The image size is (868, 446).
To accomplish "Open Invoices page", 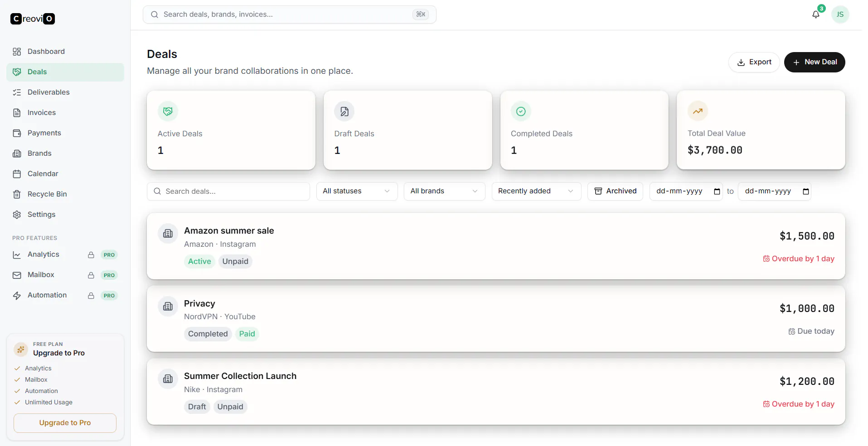I will pyautogui.click(x=65, y=113).
